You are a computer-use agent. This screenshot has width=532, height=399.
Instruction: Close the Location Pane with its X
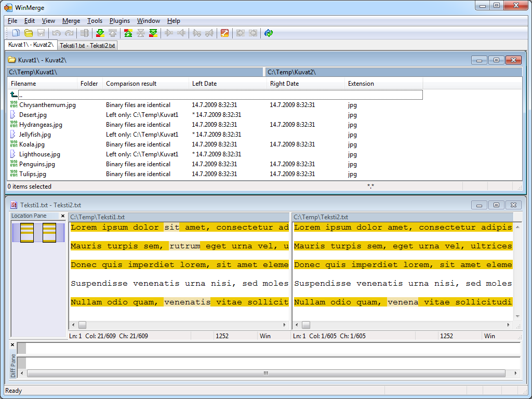[63, 216]
